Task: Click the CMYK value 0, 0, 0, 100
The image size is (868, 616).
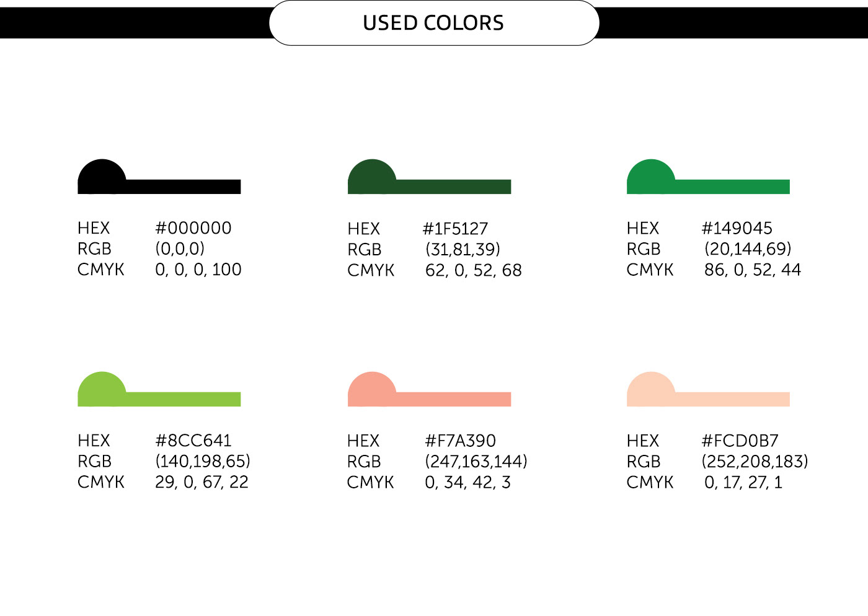Action: (x=198, y=270)
